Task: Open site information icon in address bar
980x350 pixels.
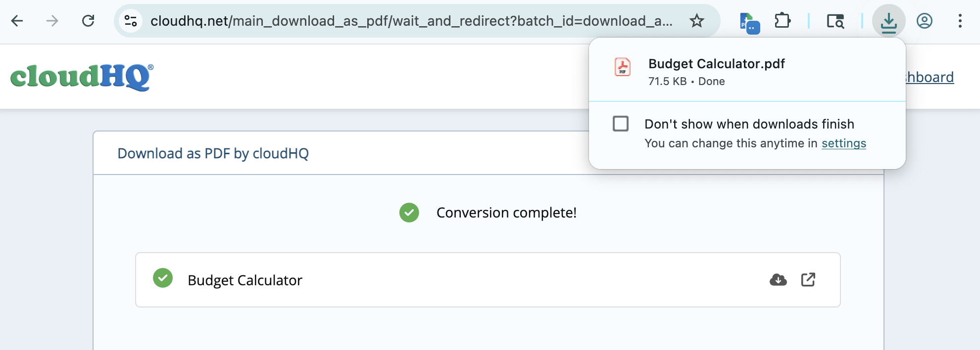Action: tap(131, 21)
